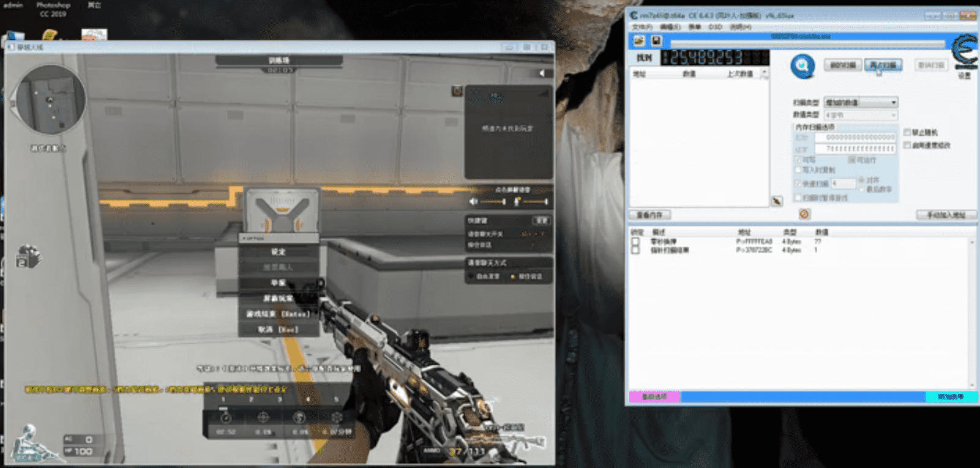This screenshot has width=980, height=468.
Task: Open the first menu in Cheat Engine's menu bar
Action: [642, 27]
